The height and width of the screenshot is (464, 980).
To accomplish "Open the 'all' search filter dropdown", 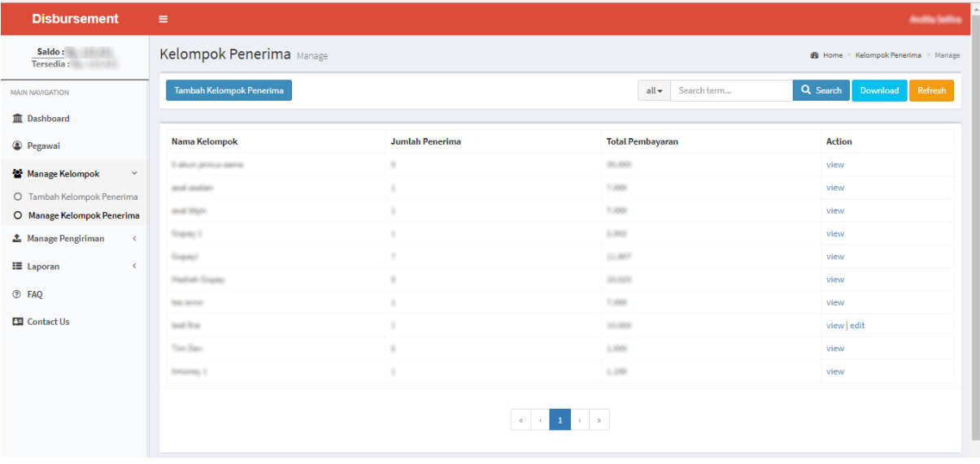I will point(654,90).
